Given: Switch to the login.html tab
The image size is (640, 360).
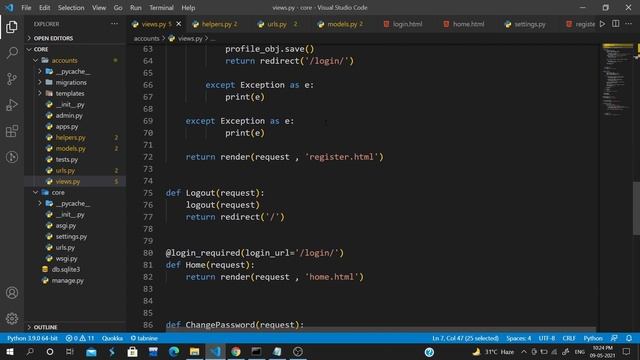Looking at the screenshot, I should [x=407, y=24].
